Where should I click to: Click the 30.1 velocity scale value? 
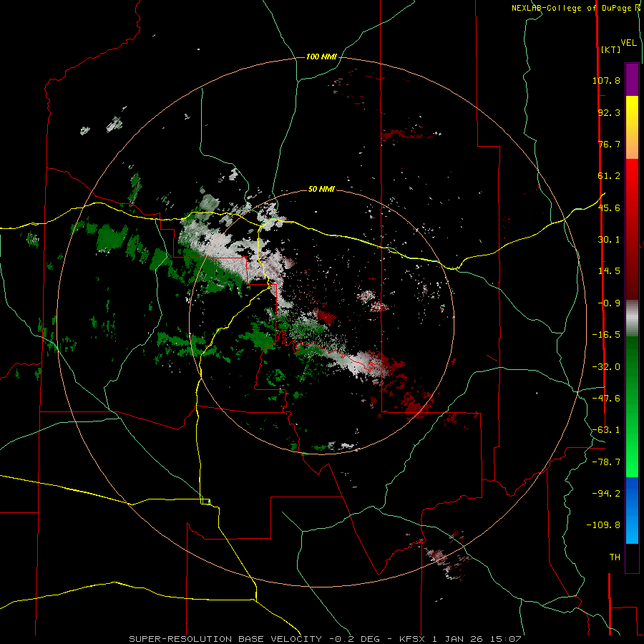(609, 240)
